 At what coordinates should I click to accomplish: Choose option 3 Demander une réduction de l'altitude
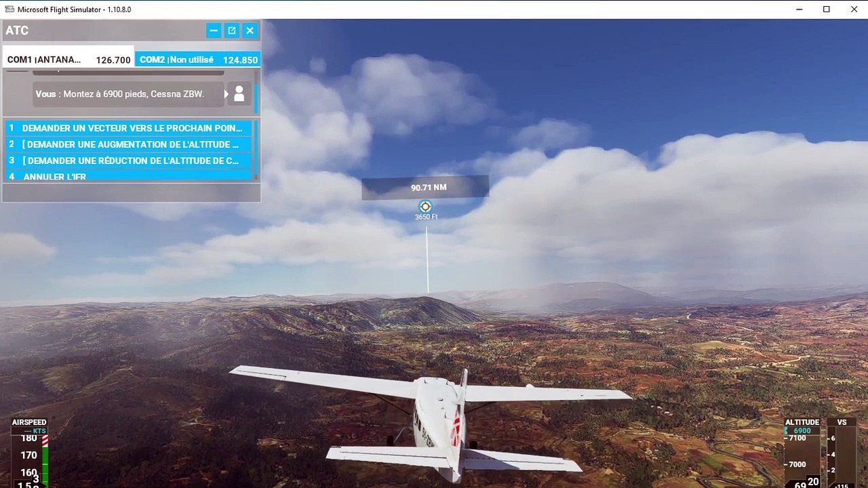(x=129, y=161)
